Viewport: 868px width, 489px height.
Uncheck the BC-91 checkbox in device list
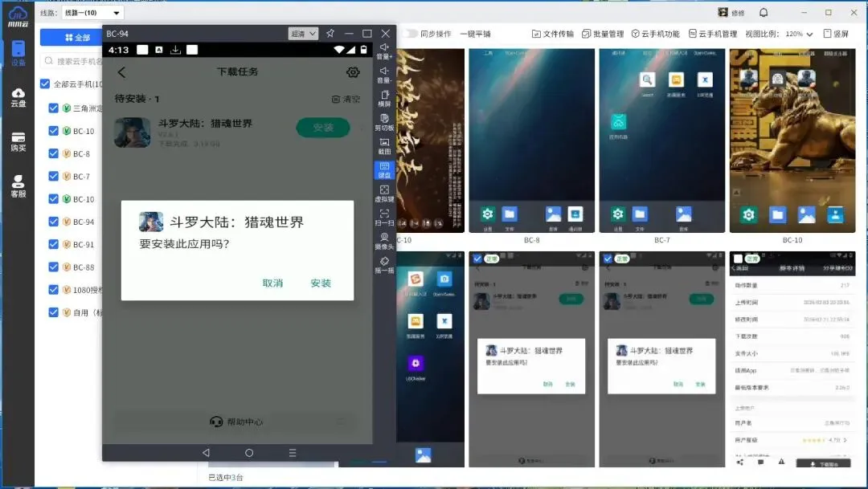click(x=54, y=244)
